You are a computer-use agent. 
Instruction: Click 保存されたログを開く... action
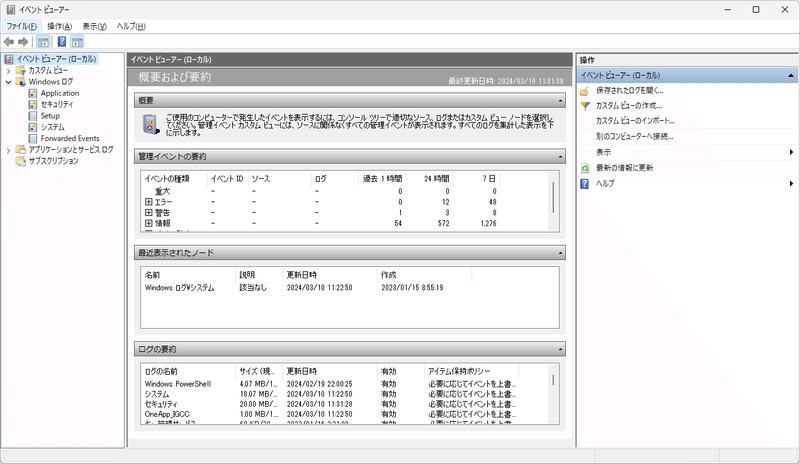coord(629,91)
